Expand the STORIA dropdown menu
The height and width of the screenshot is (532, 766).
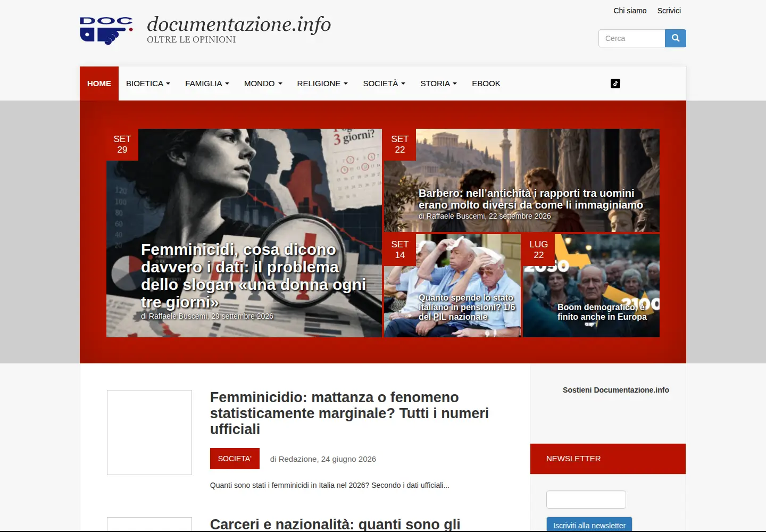(x=438, y=84)
